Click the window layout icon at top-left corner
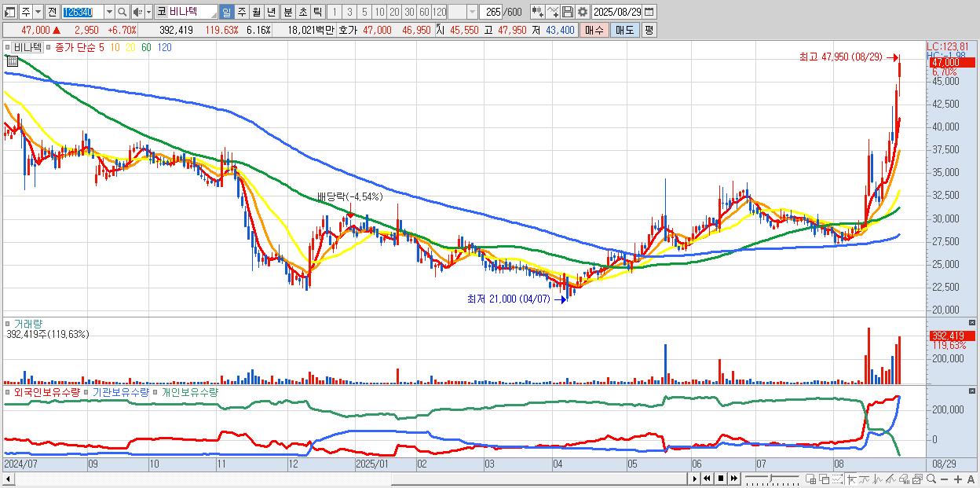This screenshot has width=980, height=488. point(9,12)
